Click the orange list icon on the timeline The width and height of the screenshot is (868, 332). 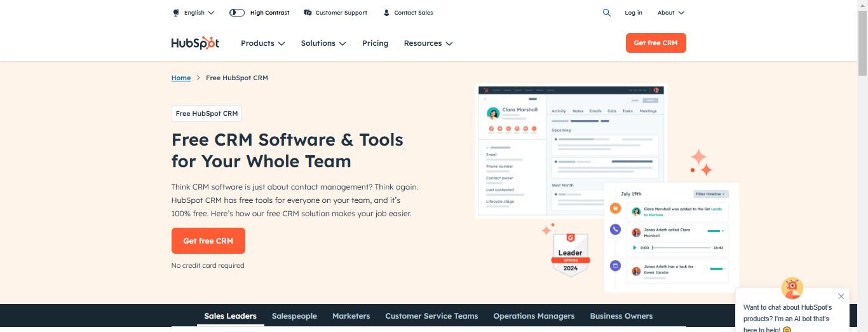tap(615, 208)
